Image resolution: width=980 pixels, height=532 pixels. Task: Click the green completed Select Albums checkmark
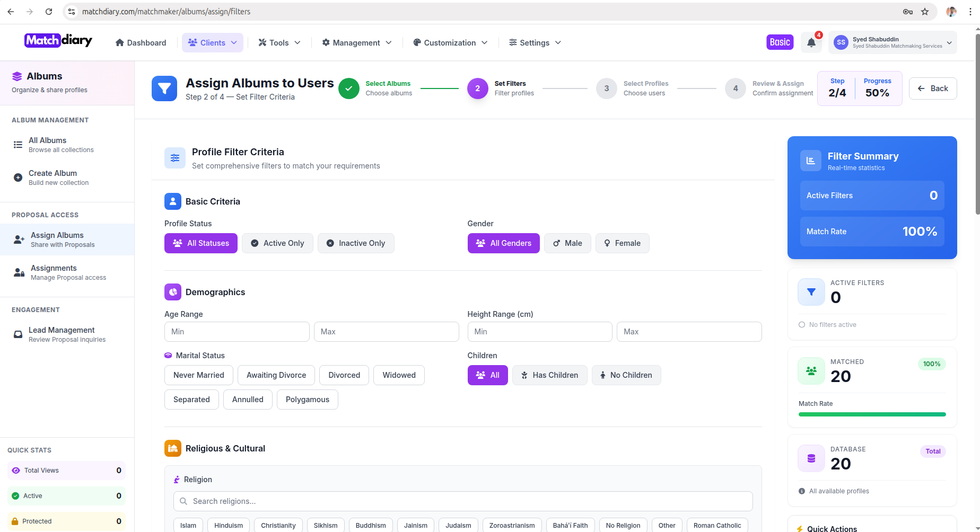coord(349,88)
